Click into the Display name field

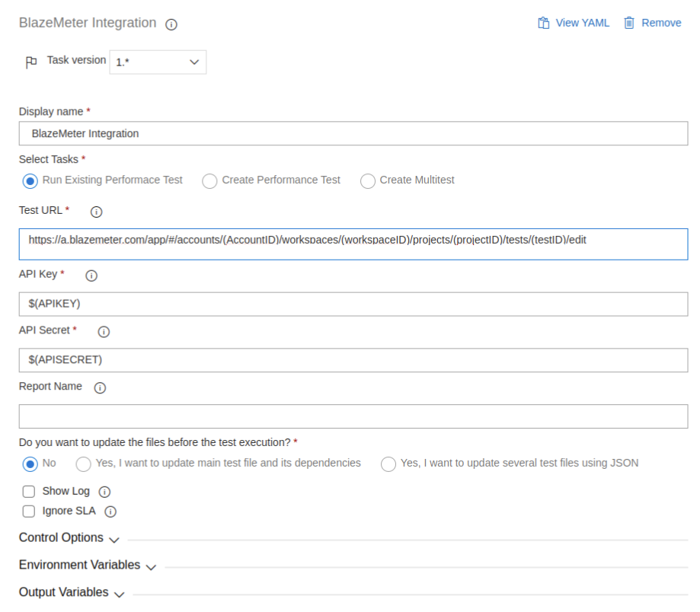[x=353, y=133]
